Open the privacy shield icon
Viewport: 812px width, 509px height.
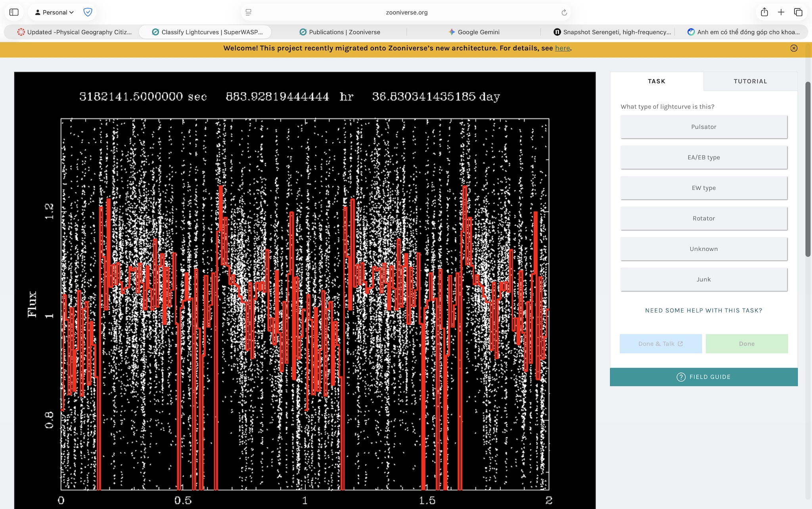click(88, 12)
